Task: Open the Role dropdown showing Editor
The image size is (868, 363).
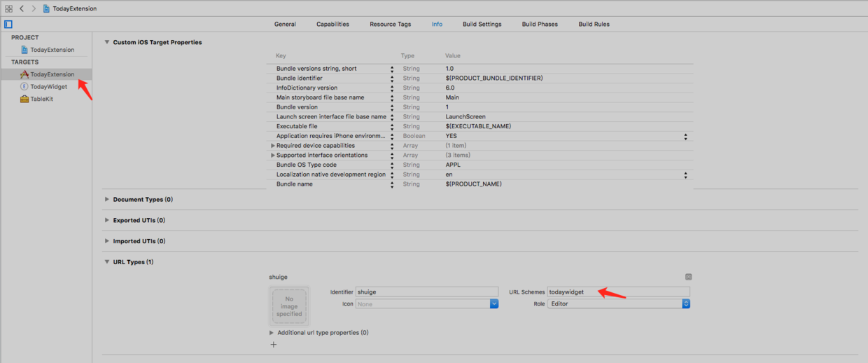Action: [619, 304]
